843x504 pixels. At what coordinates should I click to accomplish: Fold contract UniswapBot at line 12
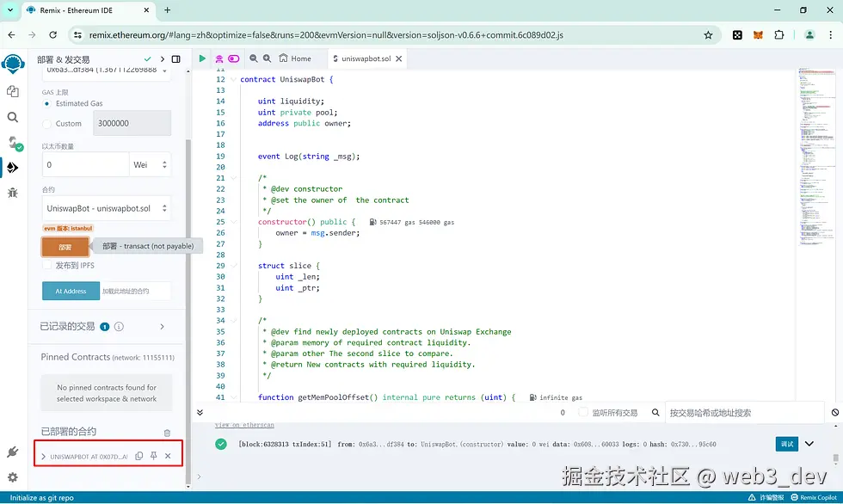point(233,79)
